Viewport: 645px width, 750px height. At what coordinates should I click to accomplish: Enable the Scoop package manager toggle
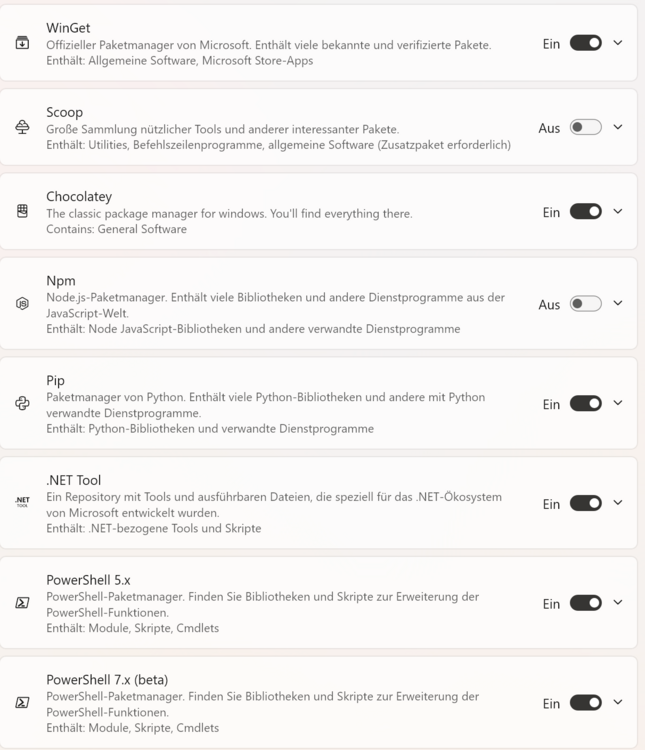pyautogui.click(x=585, y=127)
